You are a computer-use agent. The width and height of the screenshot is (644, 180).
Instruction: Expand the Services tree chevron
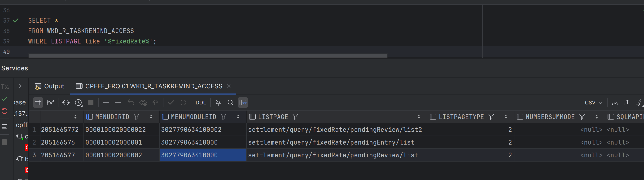[21, 86]
